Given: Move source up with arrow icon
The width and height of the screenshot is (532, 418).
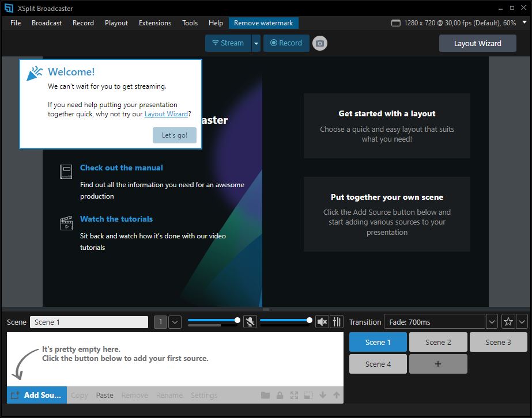Looking at the screenshot, I should coord(336,395).
